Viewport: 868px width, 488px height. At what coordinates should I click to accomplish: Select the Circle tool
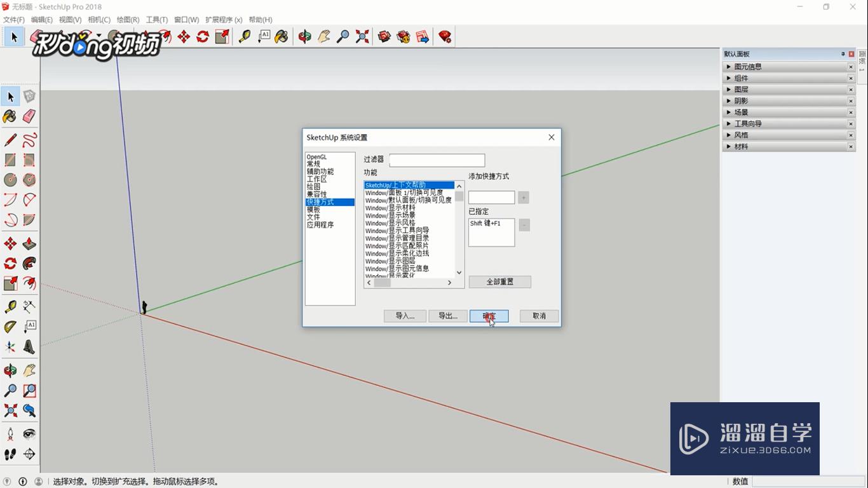pos(10,180)
